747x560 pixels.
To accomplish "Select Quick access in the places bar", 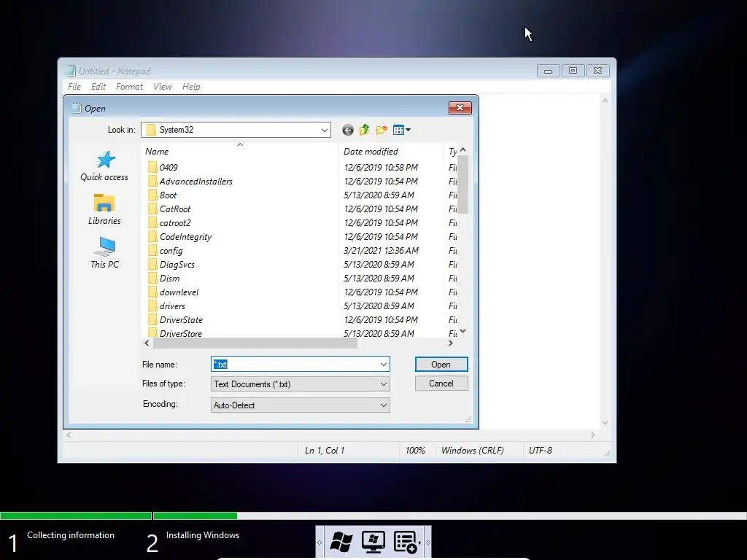I will click(x=104, y=166).
